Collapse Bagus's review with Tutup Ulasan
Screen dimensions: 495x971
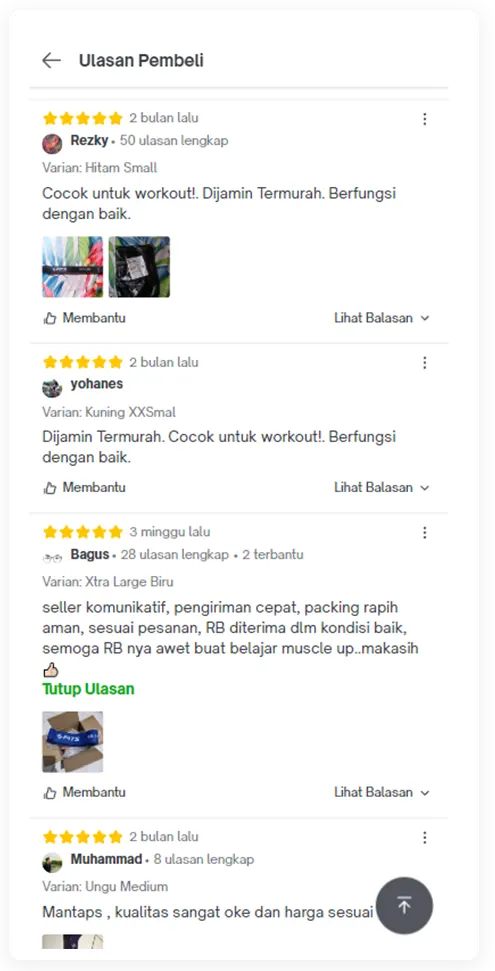point(89,689)
